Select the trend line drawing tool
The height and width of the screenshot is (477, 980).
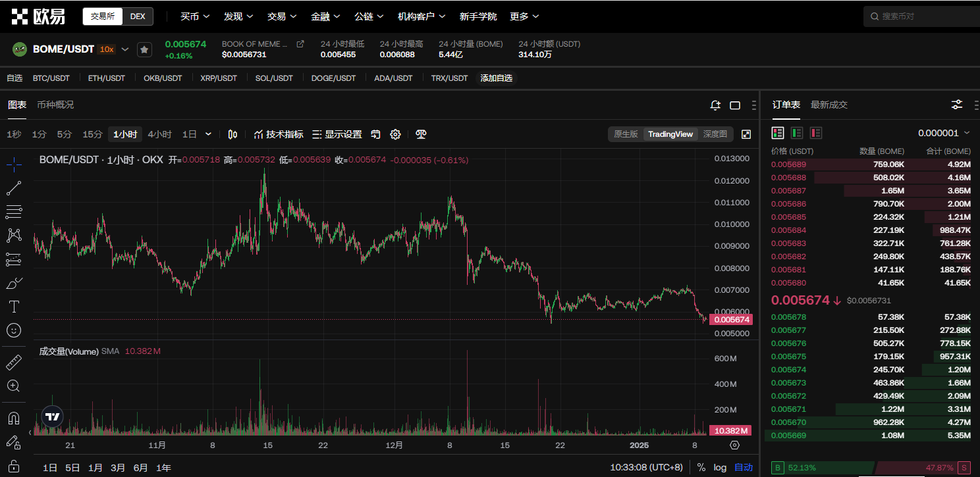14,188
